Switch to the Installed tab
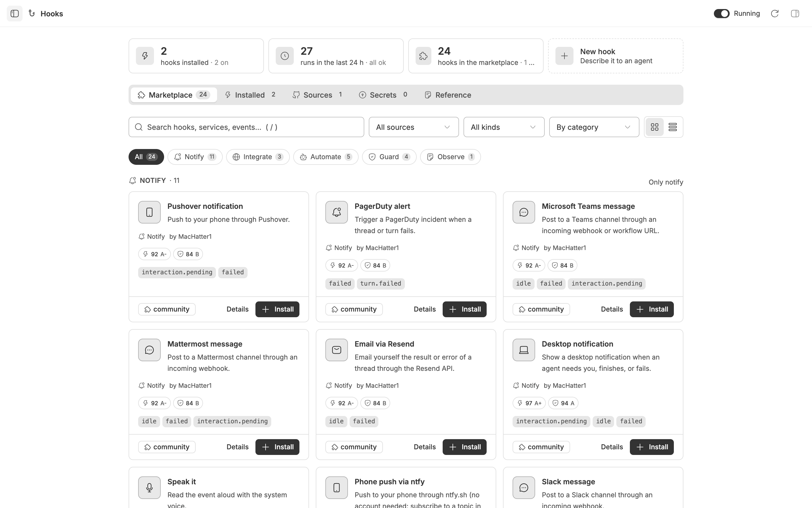Image resolution: width=812 pixels, height=508 pixels. click(250, 95)
